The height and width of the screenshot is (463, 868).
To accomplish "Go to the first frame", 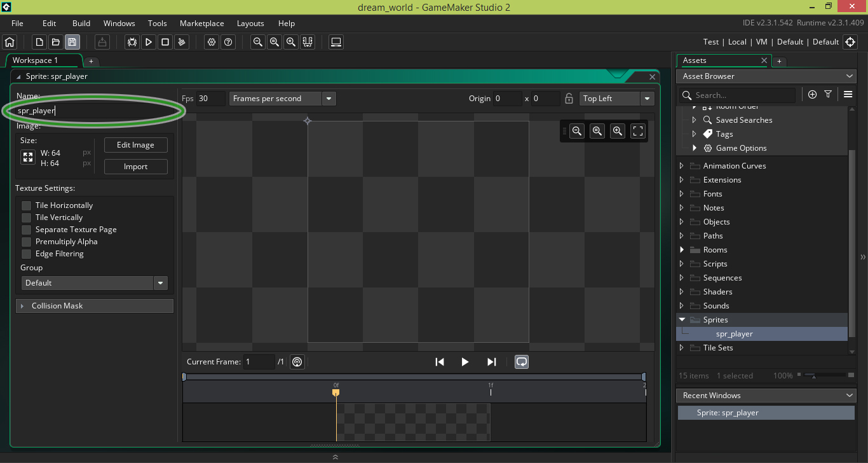I will click(440, 362).
